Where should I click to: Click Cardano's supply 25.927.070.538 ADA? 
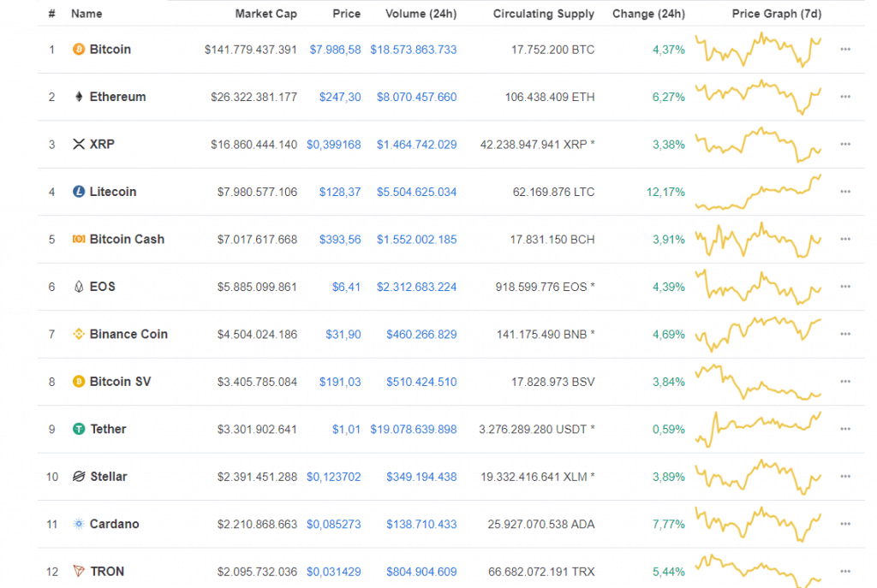(541, 525)
